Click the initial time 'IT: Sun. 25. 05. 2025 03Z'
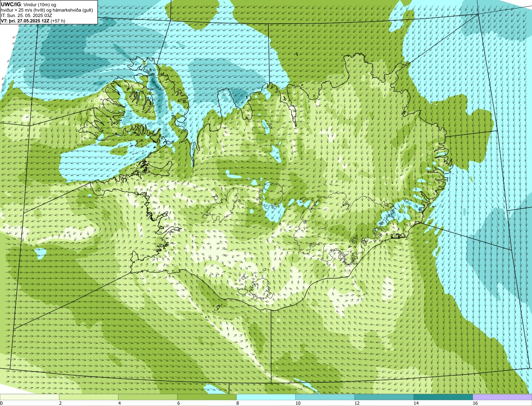The width and height of the screenshot is (532, 406). click(27, 15)
